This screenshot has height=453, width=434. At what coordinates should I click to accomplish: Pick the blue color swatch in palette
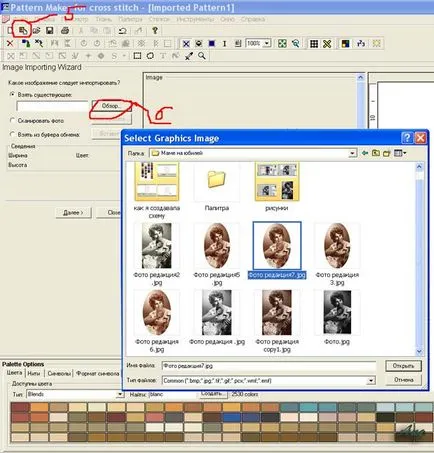point(231,417)
